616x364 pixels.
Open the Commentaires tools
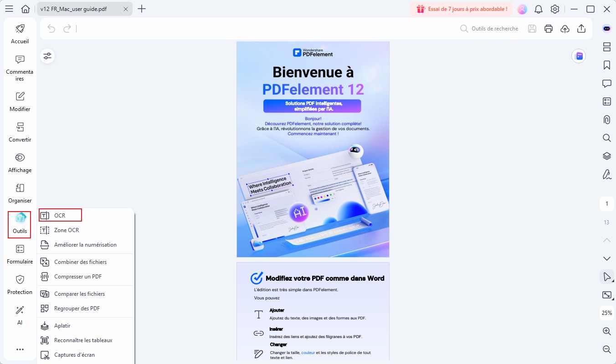click(20, 68)
